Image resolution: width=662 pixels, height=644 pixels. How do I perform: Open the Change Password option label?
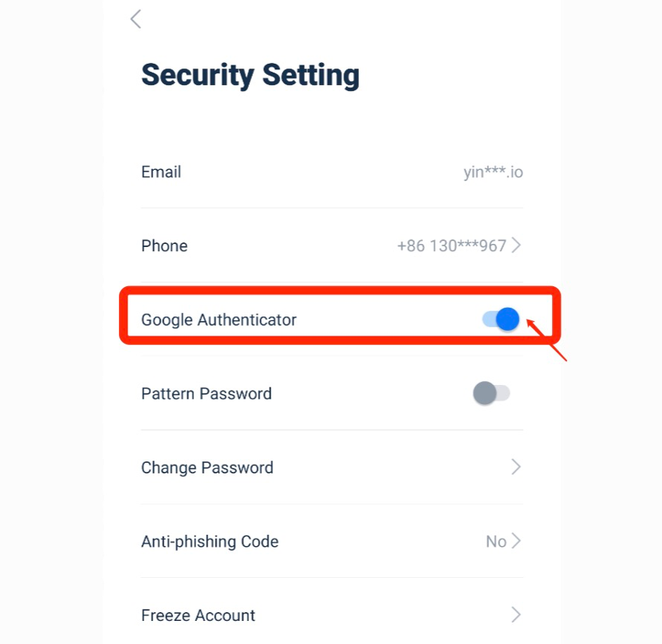tap(207, 468)
